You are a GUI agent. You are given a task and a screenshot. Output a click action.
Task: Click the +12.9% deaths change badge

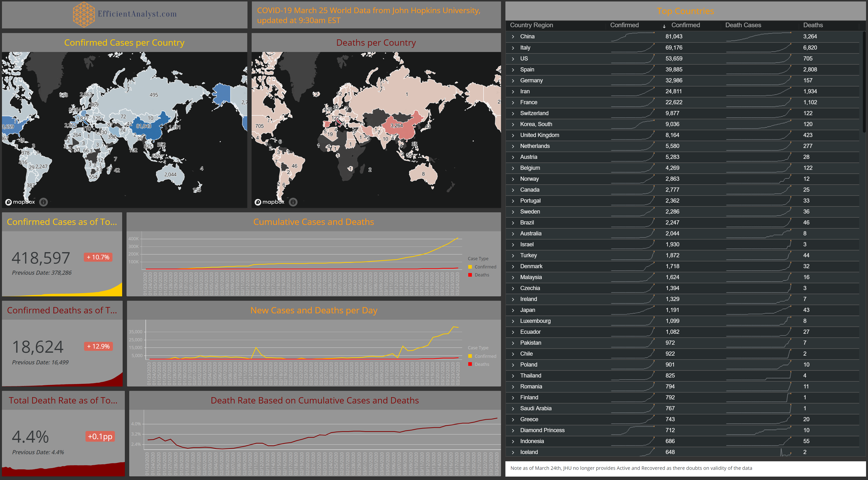click(98, 346)
